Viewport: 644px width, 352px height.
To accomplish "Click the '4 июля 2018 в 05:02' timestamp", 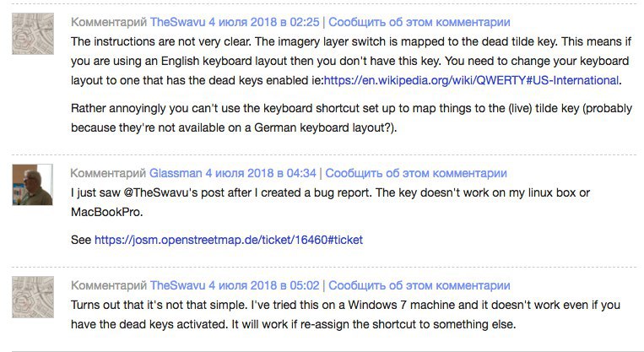I will (263, 285).
